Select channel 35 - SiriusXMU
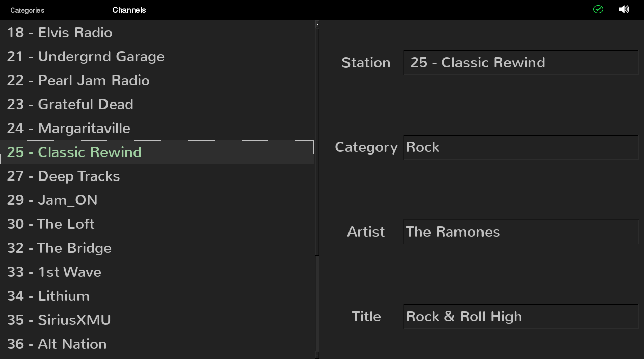This screenshot has height=359, width=644. click(x=157, y=320)
